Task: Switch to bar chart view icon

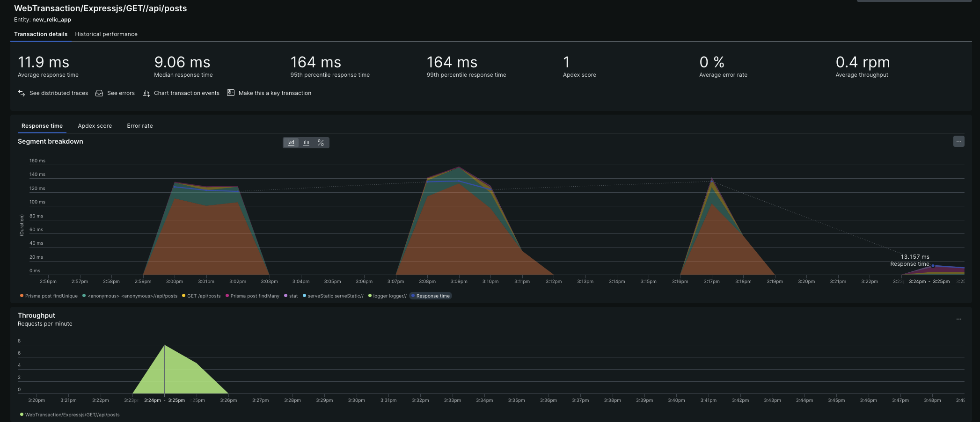Action: pyautogui.click(x=306, y=143)
